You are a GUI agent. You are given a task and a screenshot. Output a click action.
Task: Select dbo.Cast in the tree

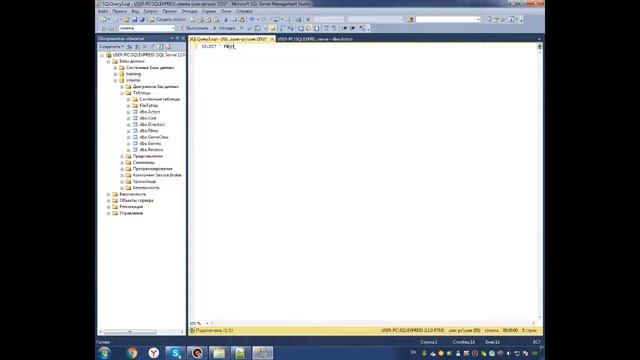(148, 118)
